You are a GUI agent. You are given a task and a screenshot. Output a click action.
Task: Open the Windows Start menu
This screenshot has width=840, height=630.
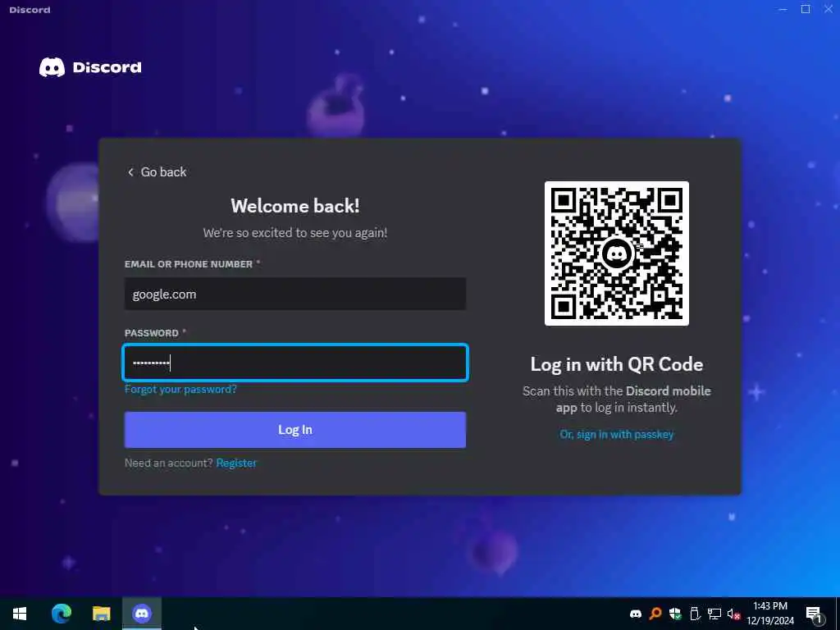point(20,614)
